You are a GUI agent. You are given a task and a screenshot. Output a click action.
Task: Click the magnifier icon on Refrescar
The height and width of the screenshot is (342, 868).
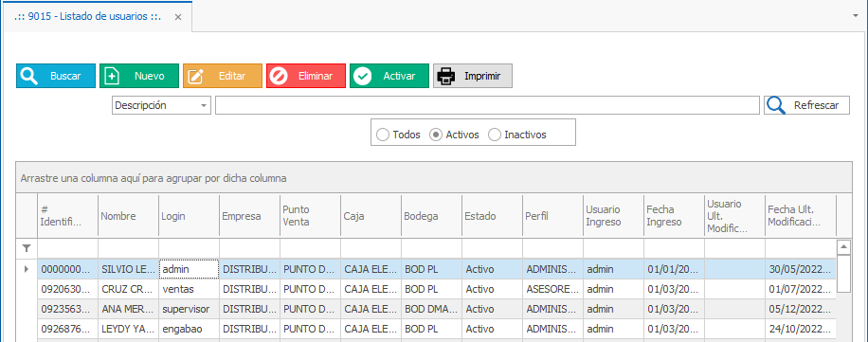[x=776, y=105]
